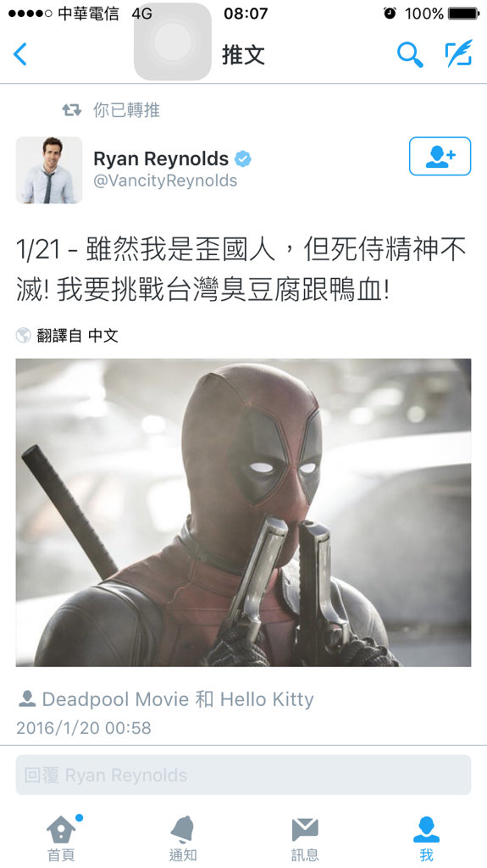
Task: Open Ryan Reynolds profile picture
Action: tap(49, 170)
